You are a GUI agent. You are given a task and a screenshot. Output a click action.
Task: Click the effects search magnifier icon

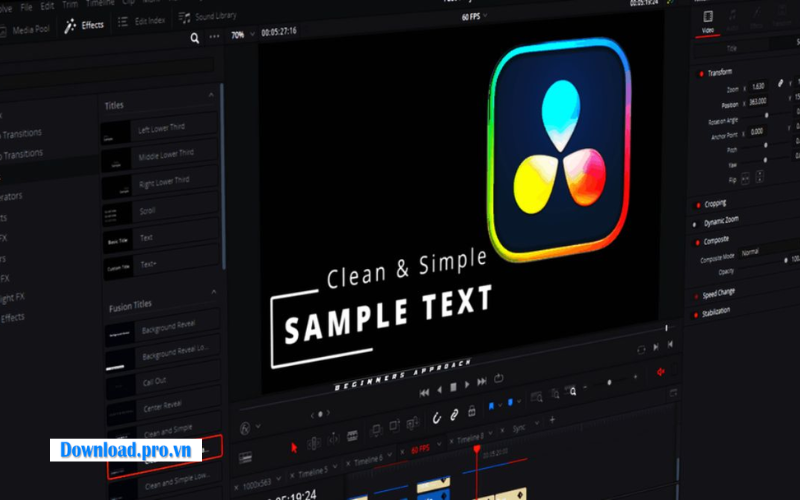click(x=194, y=38)
